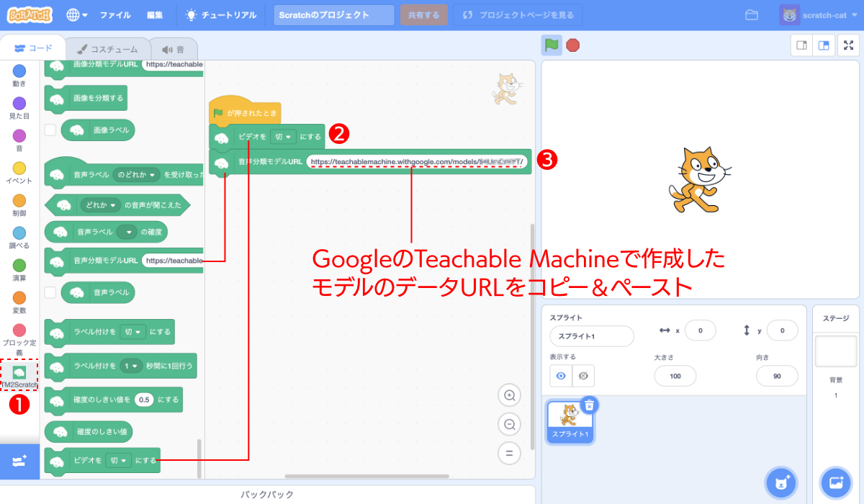The image size is (864, 504).
Task: Enter fullscreen stage mode
Action: tap(847, 45)
